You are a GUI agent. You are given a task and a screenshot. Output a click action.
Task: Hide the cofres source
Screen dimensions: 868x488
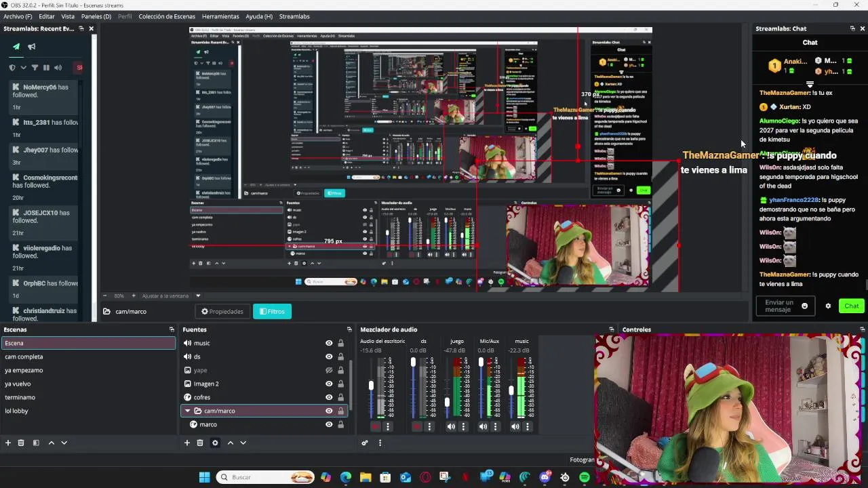click(329, 397)
